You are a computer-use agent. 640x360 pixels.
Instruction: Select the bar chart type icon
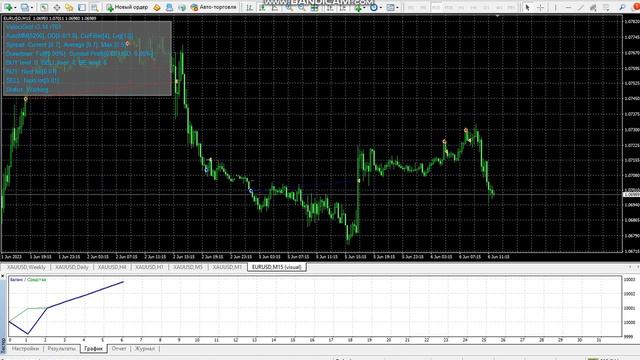pos(249,7)
